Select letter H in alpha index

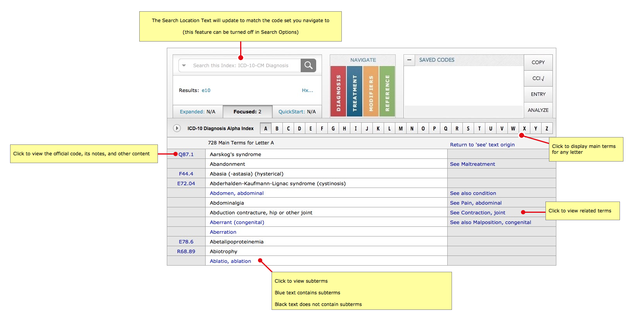[x=345, y=129]
